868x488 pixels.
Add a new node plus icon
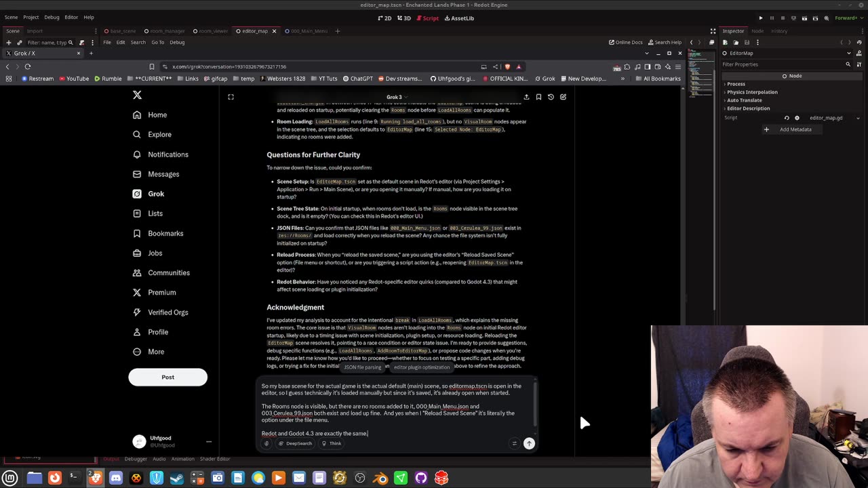pos(8,43)
